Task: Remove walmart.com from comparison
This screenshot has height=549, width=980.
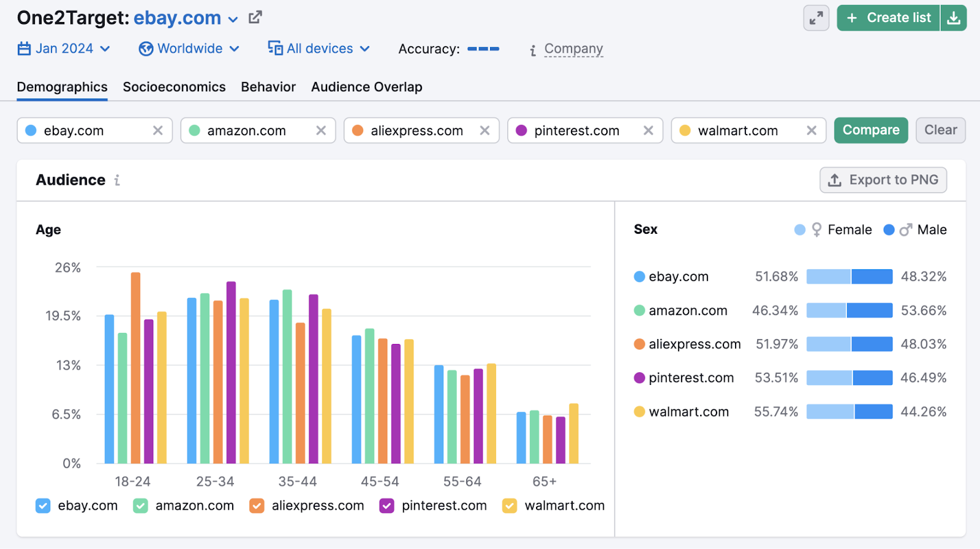Action: point(812,130)
